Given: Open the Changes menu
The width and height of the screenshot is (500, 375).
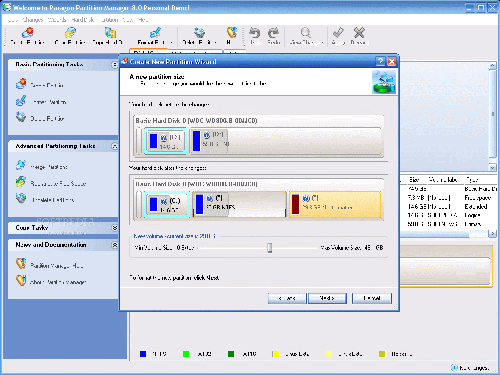Looking at the screenshot, I should click(33, 20).
